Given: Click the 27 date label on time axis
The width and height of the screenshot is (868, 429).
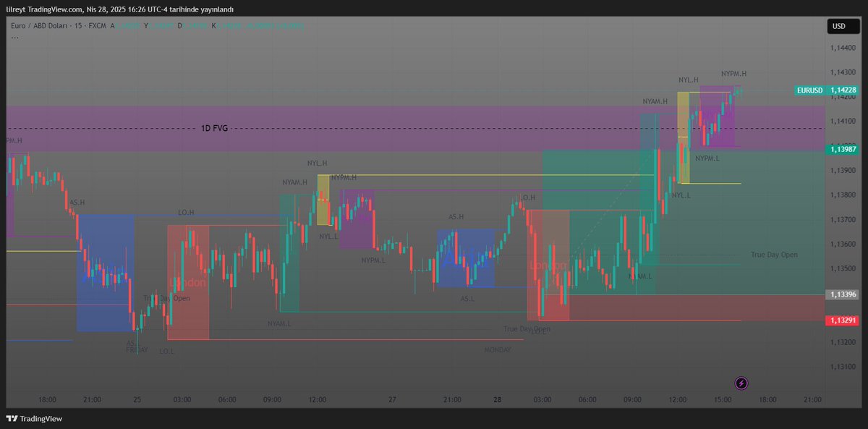Looking at the screenshot, I should point(392,399).
